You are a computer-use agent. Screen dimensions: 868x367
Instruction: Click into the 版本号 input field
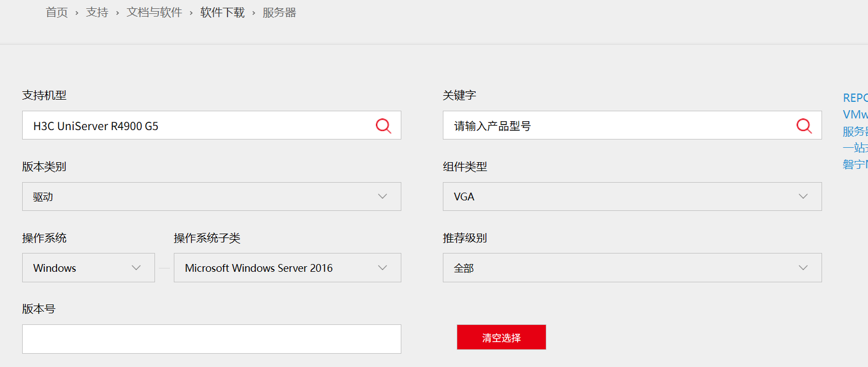[x=211, y=339]
